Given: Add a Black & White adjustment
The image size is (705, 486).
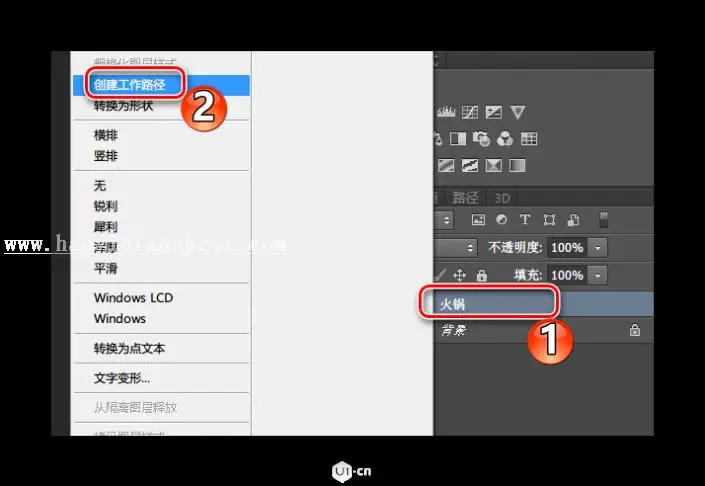Looking at the screenshot, I should (x=458, y=138).
